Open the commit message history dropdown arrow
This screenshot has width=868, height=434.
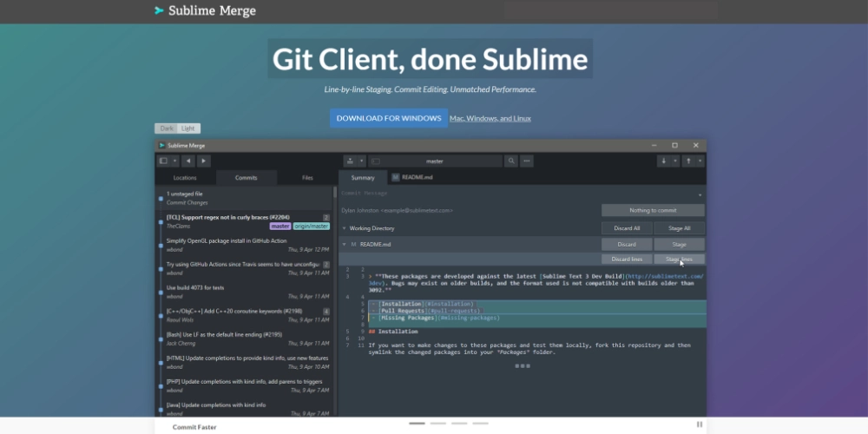pos(700,194)
